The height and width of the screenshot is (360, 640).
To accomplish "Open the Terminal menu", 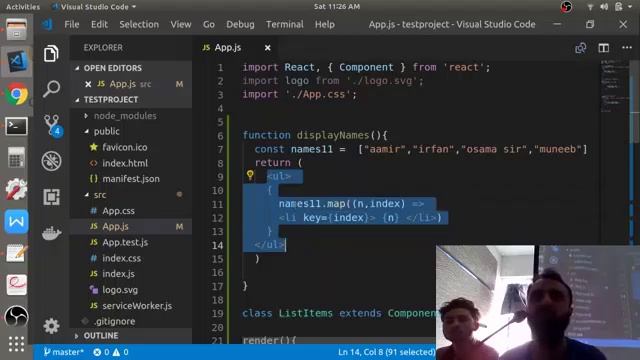I will click(285, 24).
